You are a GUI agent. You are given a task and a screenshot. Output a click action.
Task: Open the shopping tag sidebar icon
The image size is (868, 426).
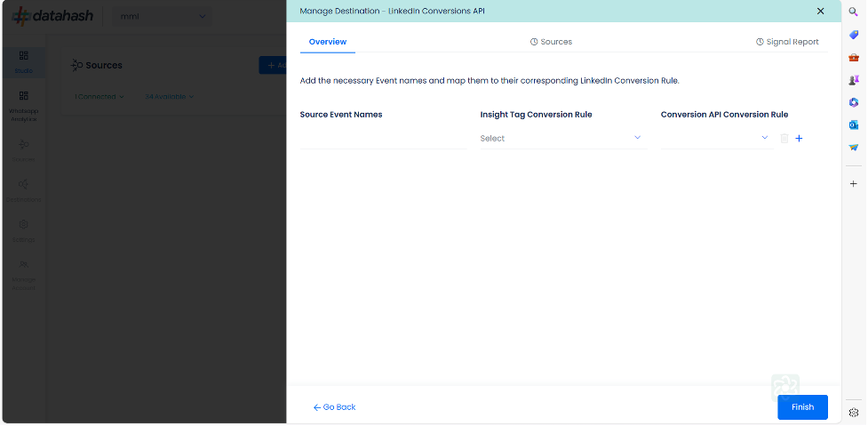(x=854, y=35)
